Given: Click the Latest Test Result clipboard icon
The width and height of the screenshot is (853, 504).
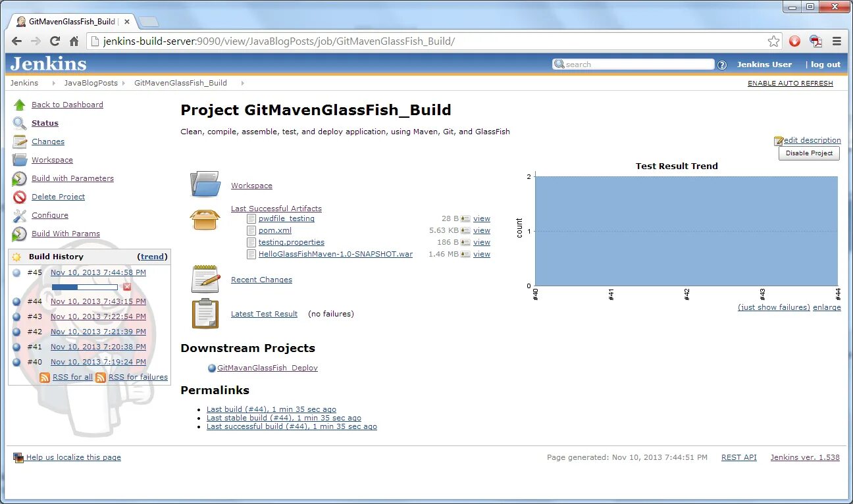Looking at the screenshot, I should tap(205, 313).
